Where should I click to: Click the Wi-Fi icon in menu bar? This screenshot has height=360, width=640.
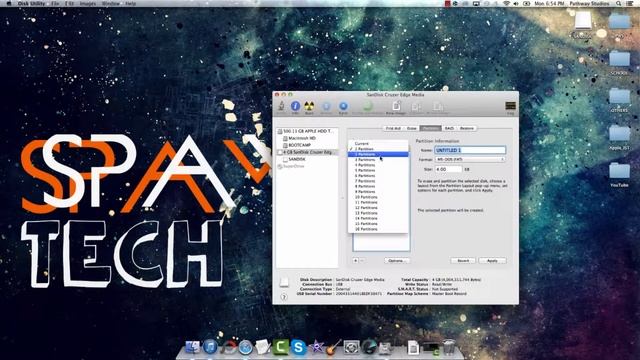(506, 3)
